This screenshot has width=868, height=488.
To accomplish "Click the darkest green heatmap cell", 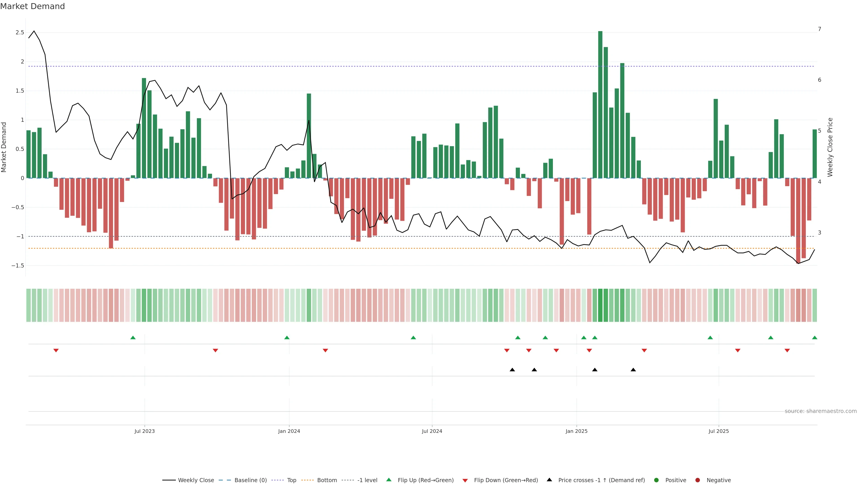I will [x=600, y=305].
